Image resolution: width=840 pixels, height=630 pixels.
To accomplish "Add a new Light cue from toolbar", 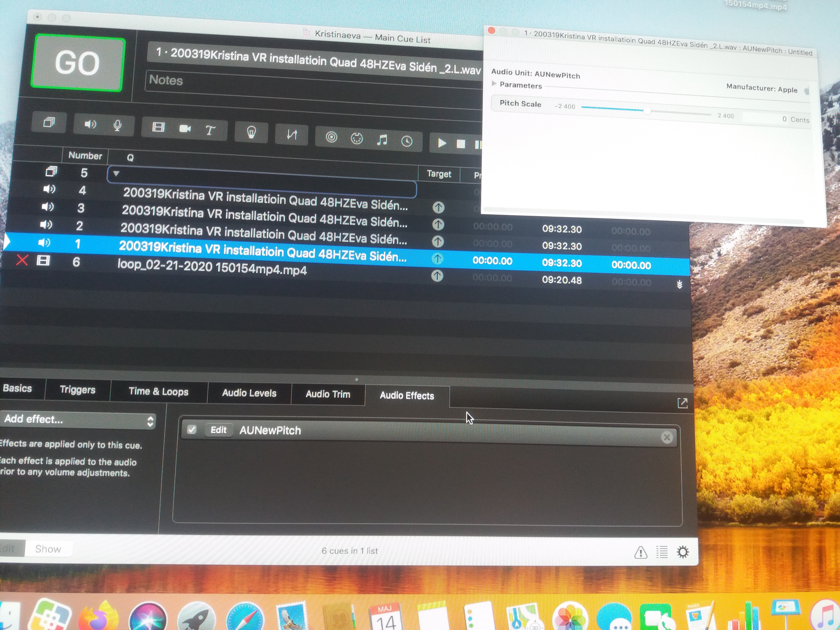I will tap(251, 132).
